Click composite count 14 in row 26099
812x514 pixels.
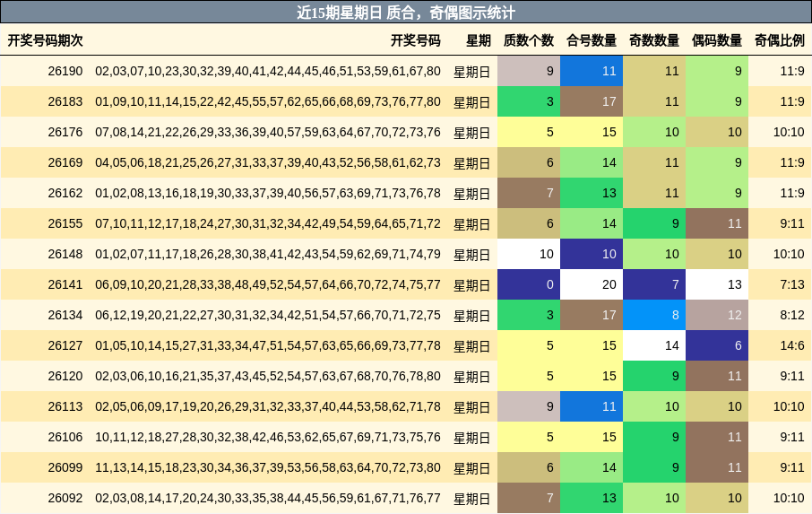point(592,468)
